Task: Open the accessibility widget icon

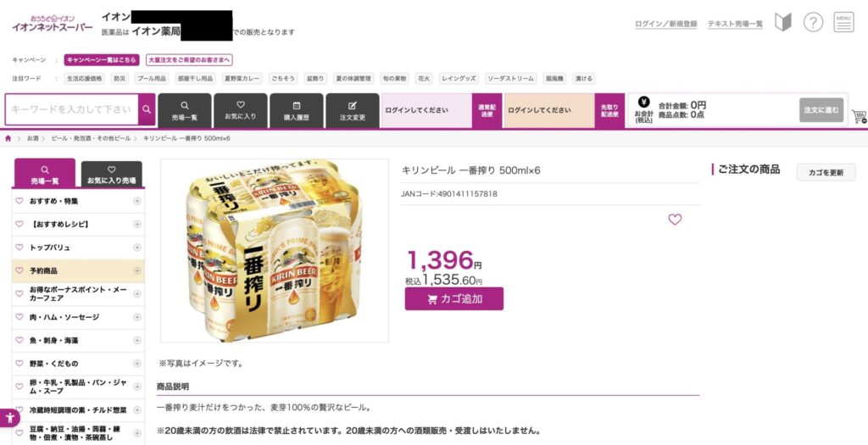Action: coord(9,418)
